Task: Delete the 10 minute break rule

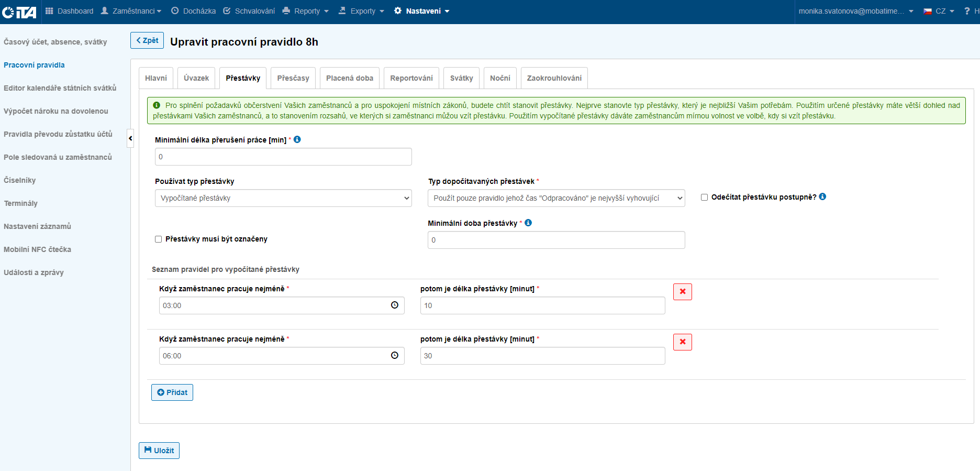Action: [x=682, y=292]
